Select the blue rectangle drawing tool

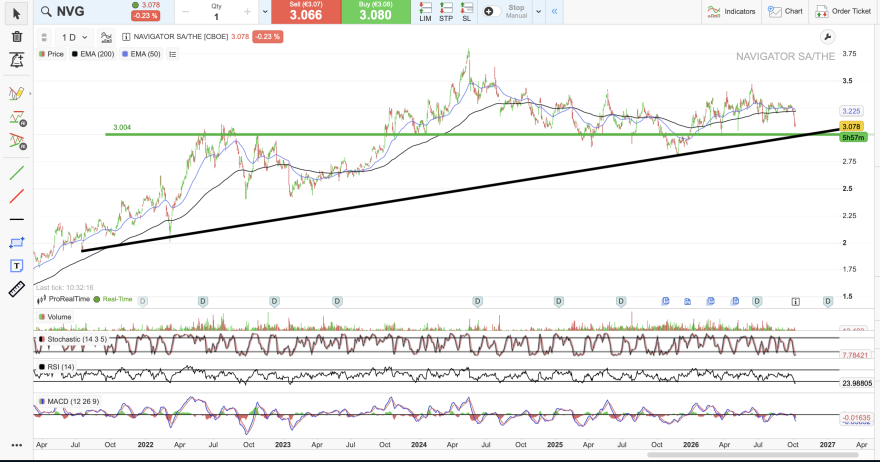coord(17,243)
